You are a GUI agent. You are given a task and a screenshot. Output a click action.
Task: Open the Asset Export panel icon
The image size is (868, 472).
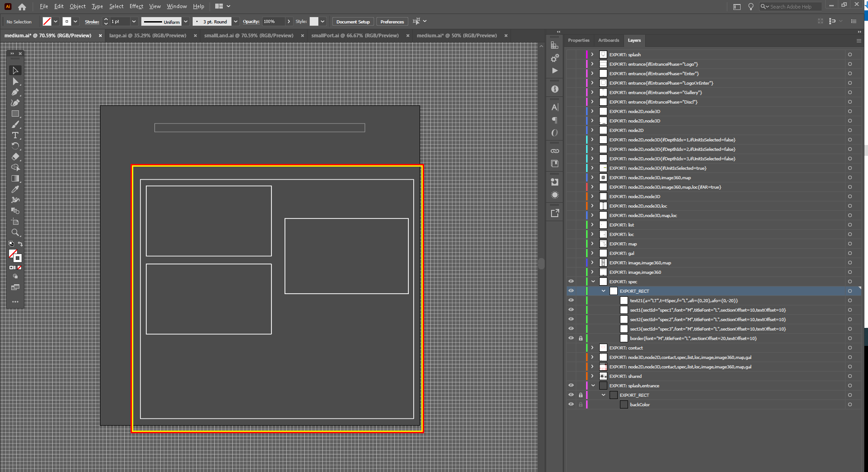(555, 213)
